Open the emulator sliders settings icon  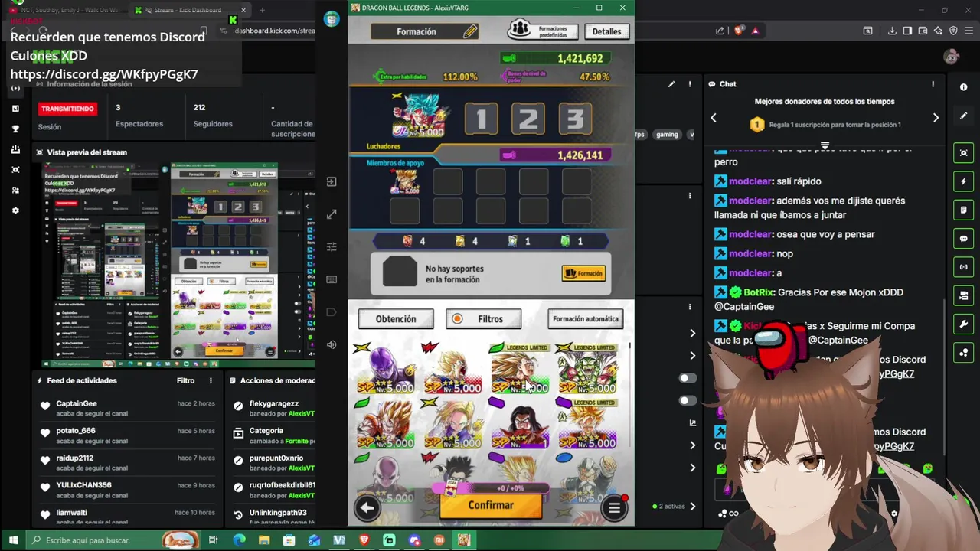click(332, 246)
